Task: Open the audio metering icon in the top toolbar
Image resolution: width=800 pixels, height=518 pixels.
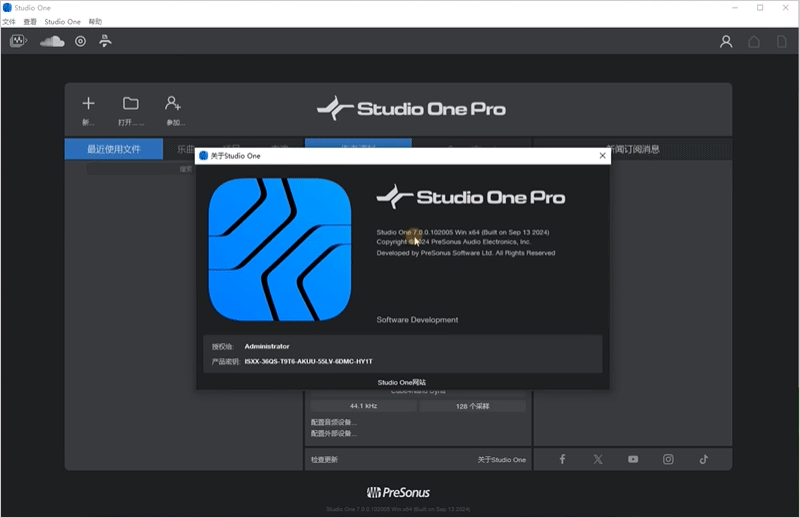Action: pyautogui.click(x=18, y=41)
